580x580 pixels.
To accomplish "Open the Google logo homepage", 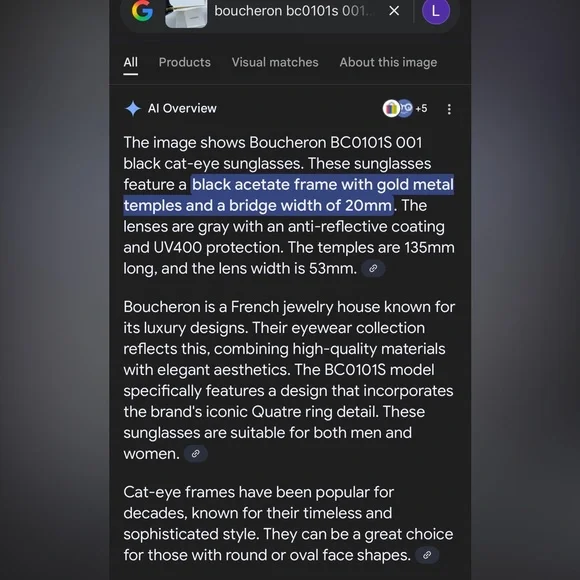I will 142,10.
